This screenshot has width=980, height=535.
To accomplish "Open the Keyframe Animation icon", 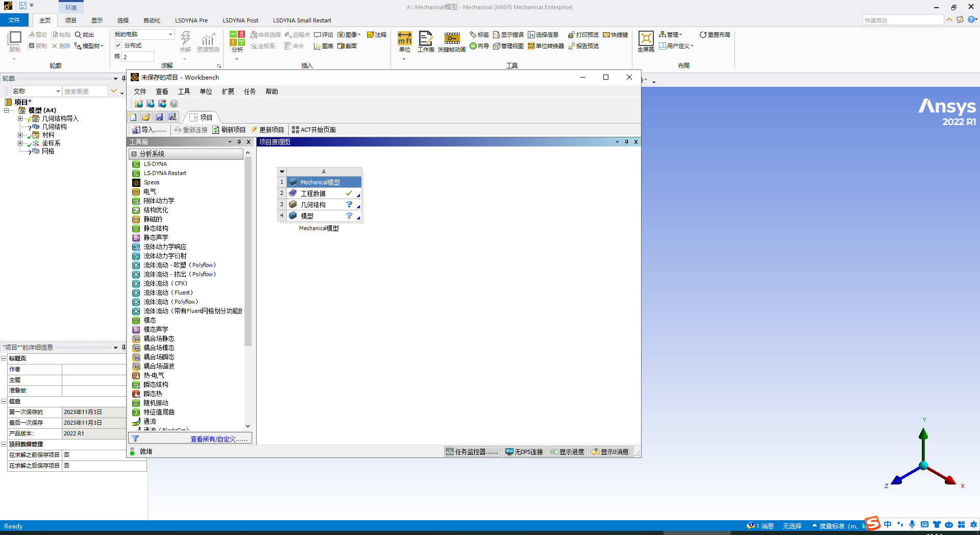I will pyautogui.click(x=452, y=38).
